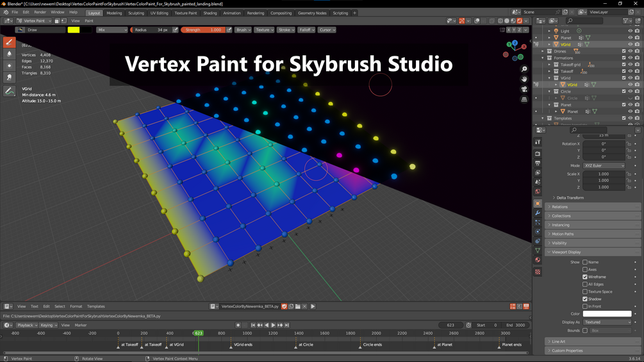Click the yellow brush color swatch
The height and width of the screenshot is (362, 644).
(74, 29)
